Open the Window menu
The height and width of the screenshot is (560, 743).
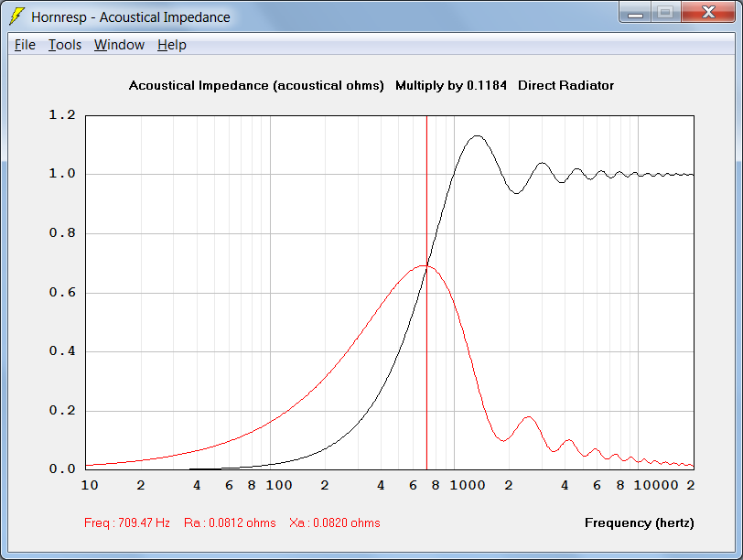119,45
